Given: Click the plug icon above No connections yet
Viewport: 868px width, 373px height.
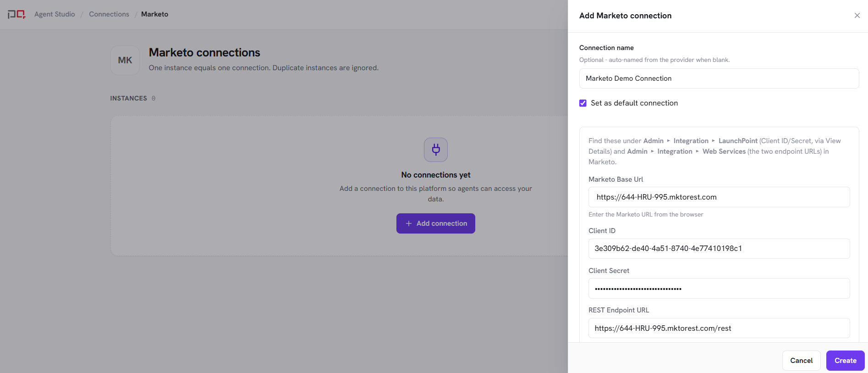Looking at the screenshot, I should [436, 150].
